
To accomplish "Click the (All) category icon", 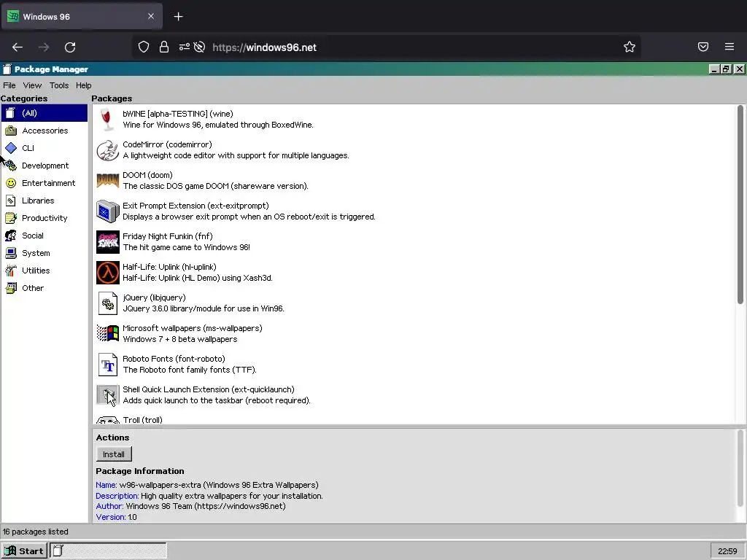I will tap(10, 113).
